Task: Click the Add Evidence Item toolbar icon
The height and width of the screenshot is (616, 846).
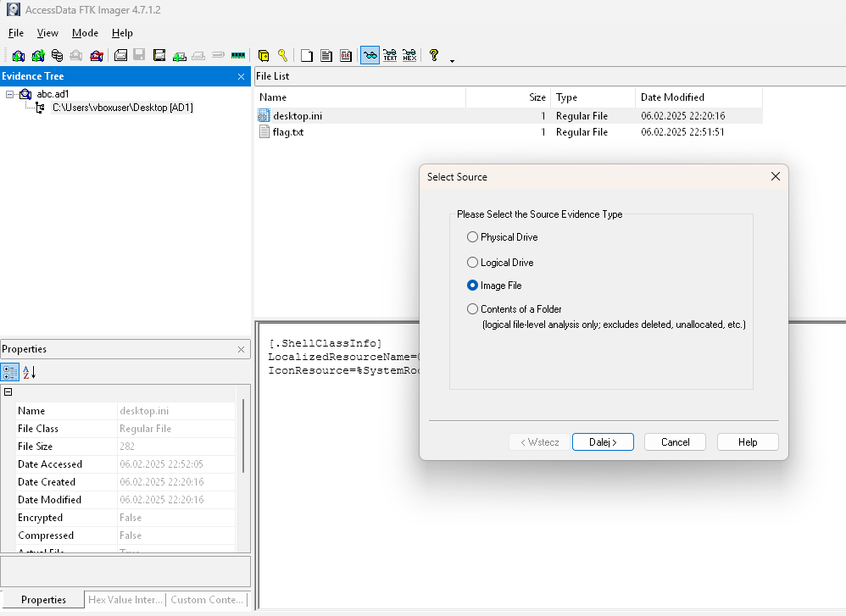Action: 18,56
